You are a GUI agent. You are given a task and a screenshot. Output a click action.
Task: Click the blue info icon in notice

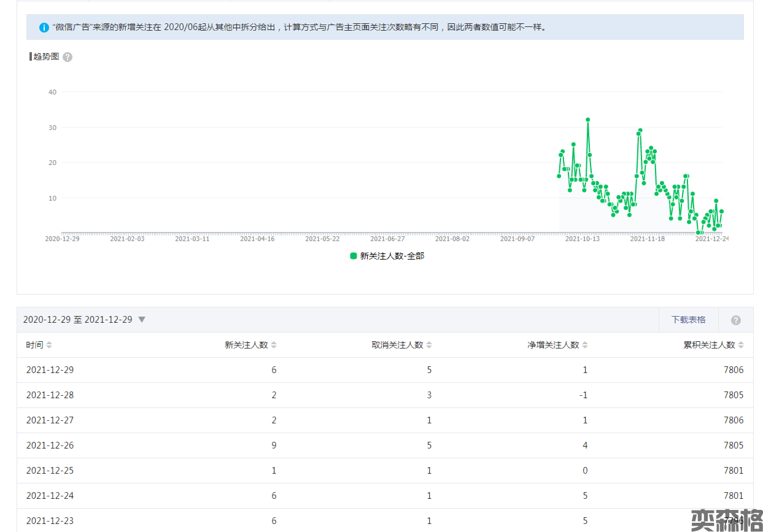click(44, 28)
